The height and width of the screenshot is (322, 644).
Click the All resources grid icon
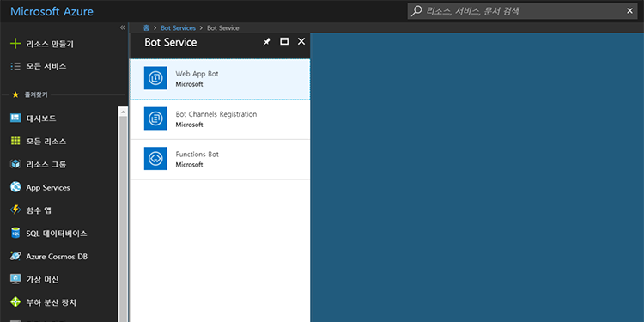[x=15, y=141]
